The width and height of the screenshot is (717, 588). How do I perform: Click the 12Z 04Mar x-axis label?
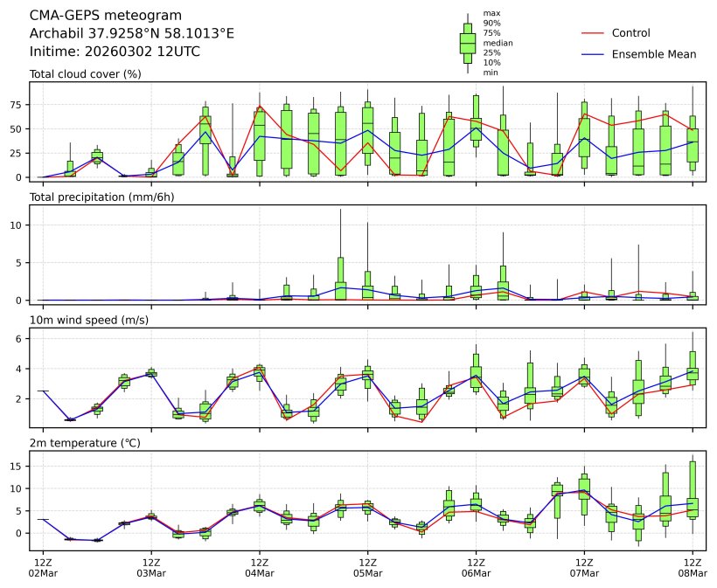260,567
